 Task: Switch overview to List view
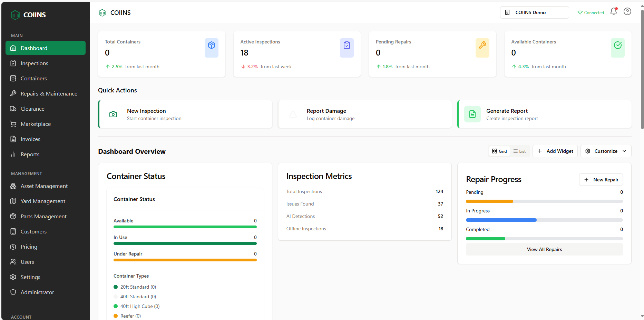point(519,151)
